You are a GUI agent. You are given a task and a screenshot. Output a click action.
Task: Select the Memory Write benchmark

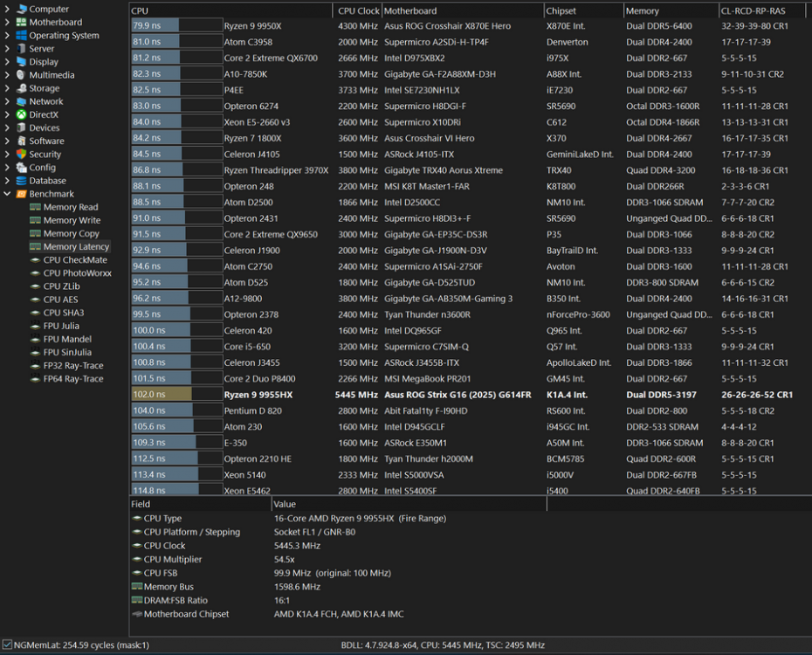click(72, 221)
